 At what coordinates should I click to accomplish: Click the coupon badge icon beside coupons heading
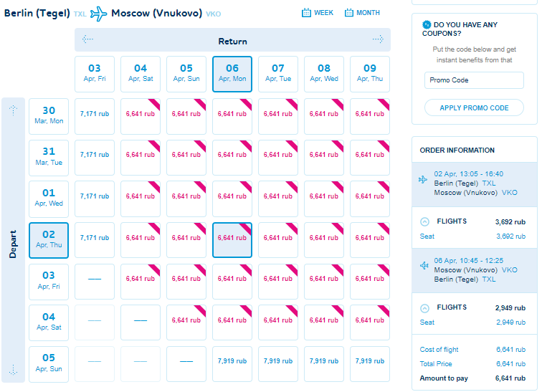(x=427, y=25)
